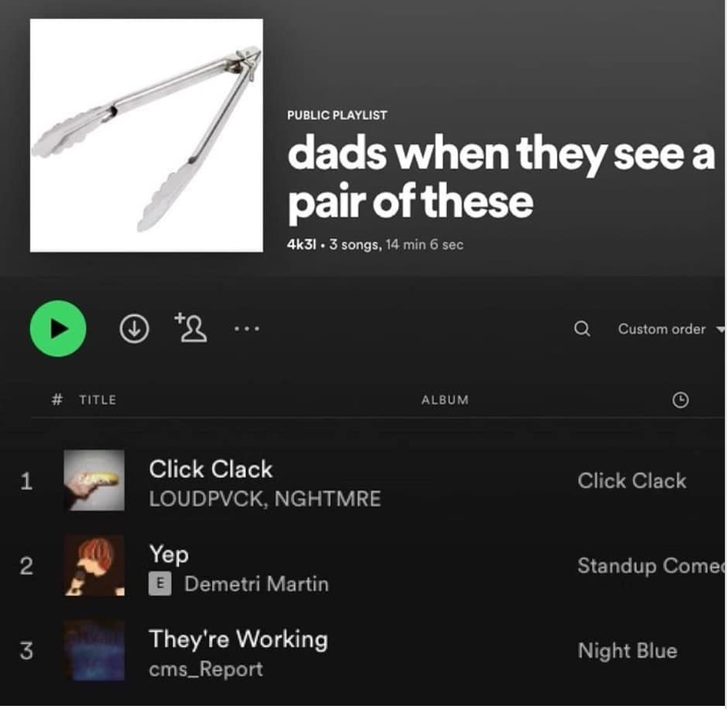Open the Night Blue album
This screenshot has width=728, height=709.
coord(627,650)
